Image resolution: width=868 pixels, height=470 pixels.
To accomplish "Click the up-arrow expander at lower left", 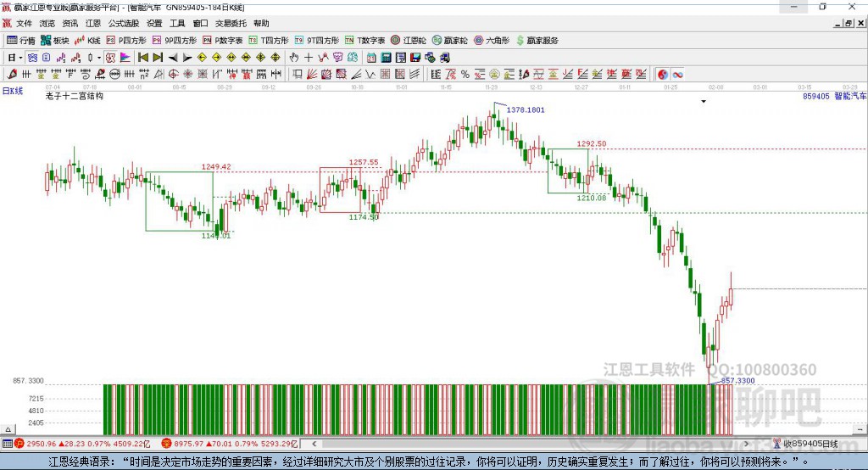I will (x=8, y=429).
